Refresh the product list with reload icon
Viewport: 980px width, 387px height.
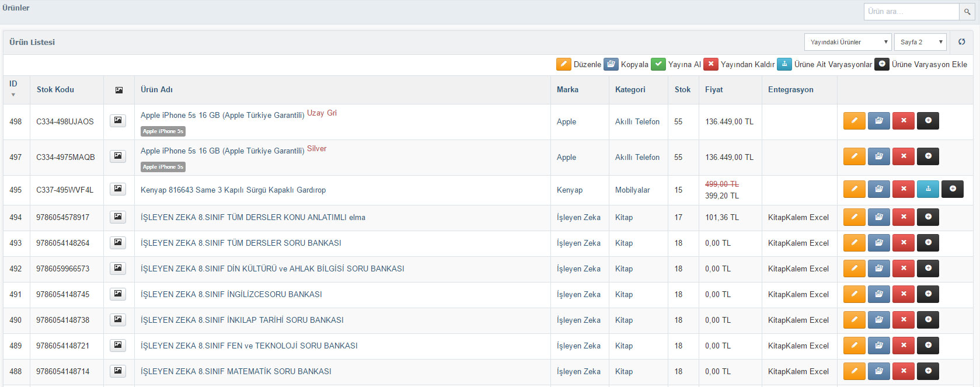tap(962, 42)
